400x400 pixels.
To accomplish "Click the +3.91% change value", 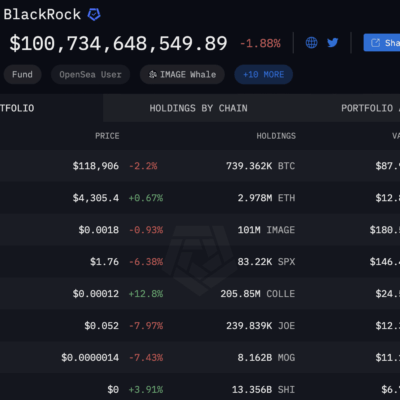I will (x=146, y=389).
